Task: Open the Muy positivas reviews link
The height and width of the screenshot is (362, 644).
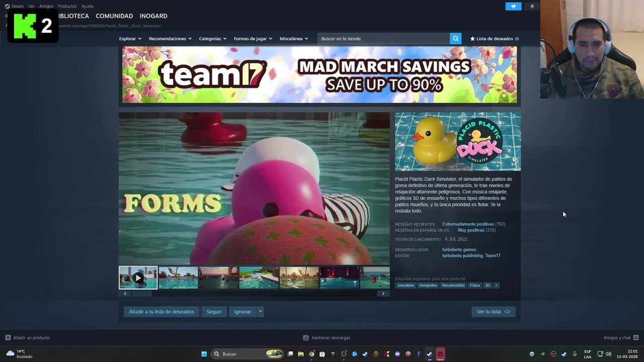Action: [471, 230]
